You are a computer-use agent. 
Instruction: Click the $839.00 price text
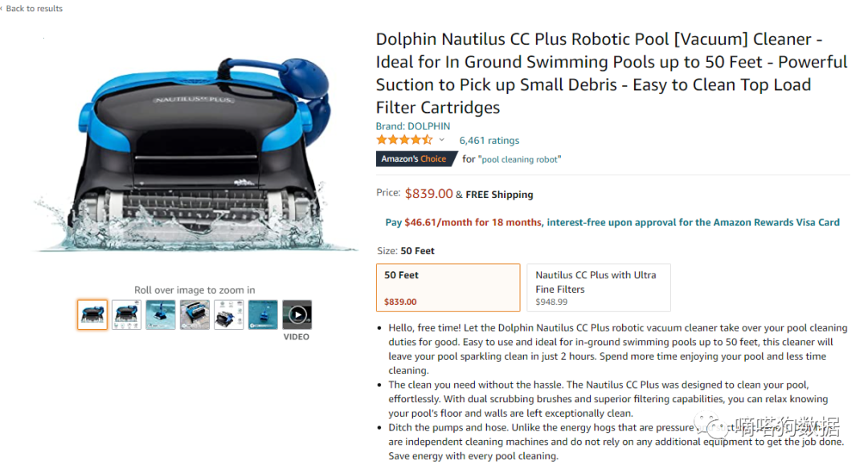429,193
